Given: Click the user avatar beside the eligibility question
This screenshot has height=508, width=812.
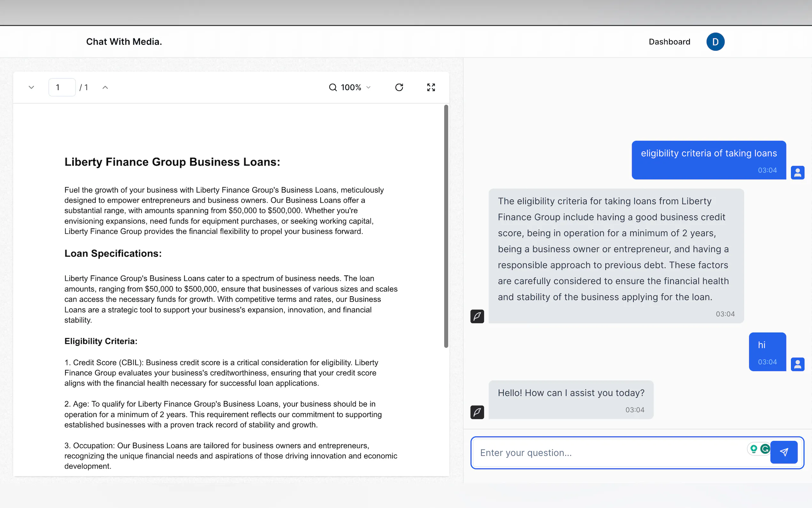Looking at the screenshot, I should pos(798,173).
